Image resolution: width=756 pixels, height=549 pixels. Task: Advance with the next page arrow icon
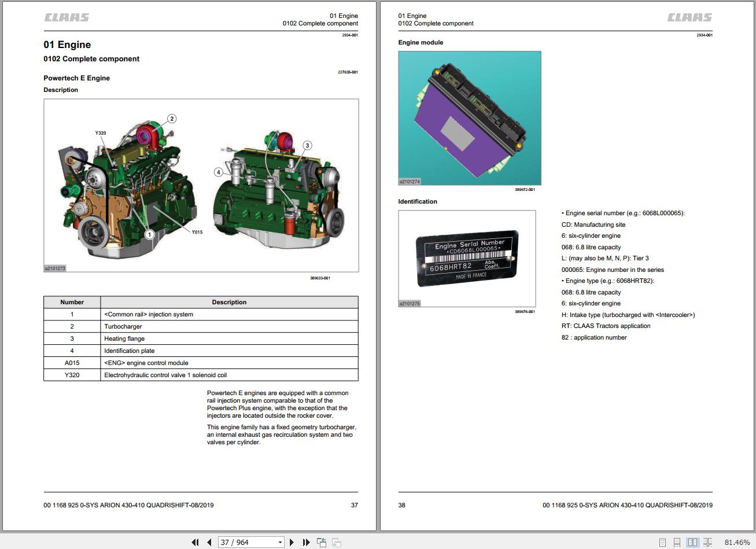click(x=292, y=542)
